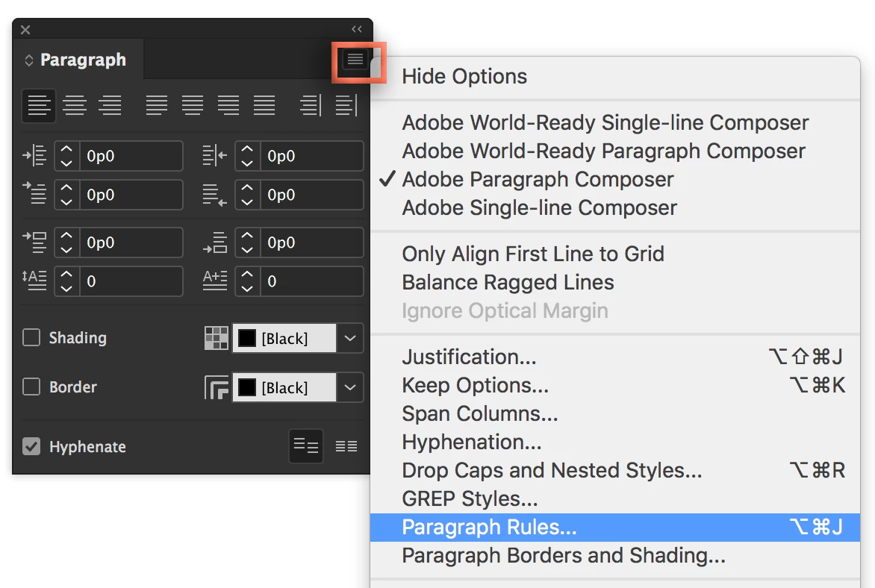The image size is (875, 588).
Task: Select Justify with last line centered
Action: (193, 105)
